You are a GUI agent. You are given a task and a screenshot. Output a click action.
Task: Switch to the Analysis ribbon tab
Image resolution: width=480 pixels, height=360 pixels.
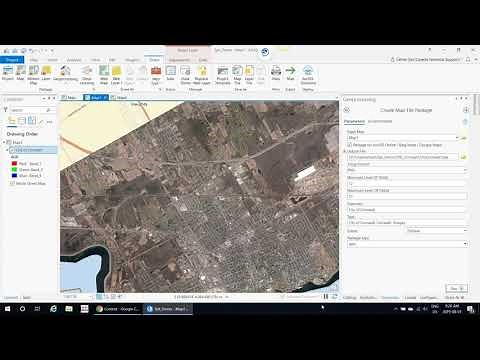click(x=74, y=60)
